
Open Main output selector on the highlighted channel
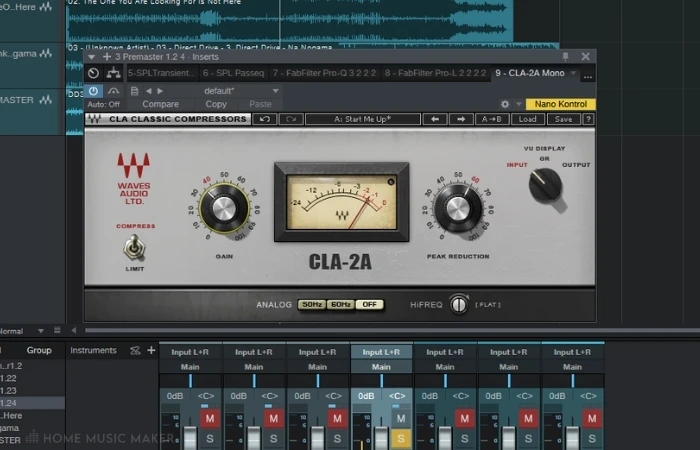point(381,367)
